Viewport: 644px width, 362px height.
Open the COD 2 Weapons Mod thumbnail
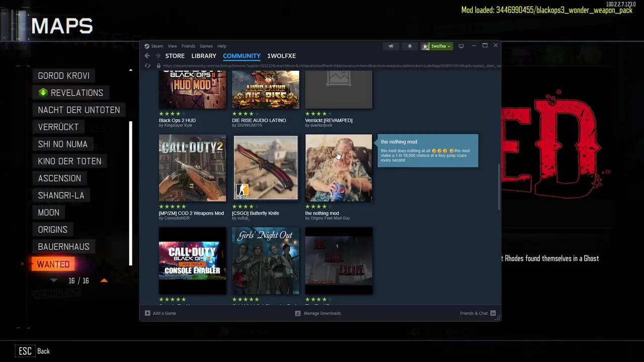point(193,168)
